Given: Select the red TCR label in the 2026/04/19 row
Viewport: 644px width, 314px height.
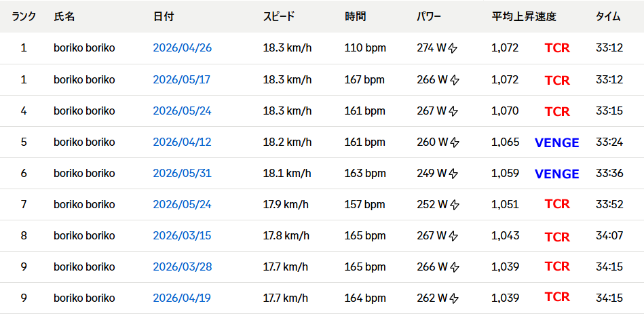Looking at the screenshot, I should [x=557, y=297].
